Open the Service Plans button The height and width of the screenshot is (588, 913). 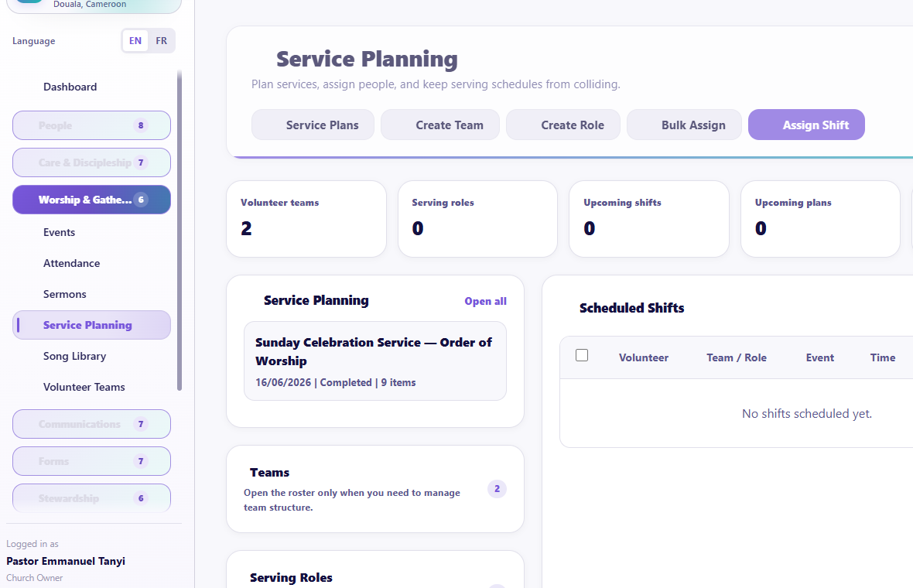coord(313,125)
